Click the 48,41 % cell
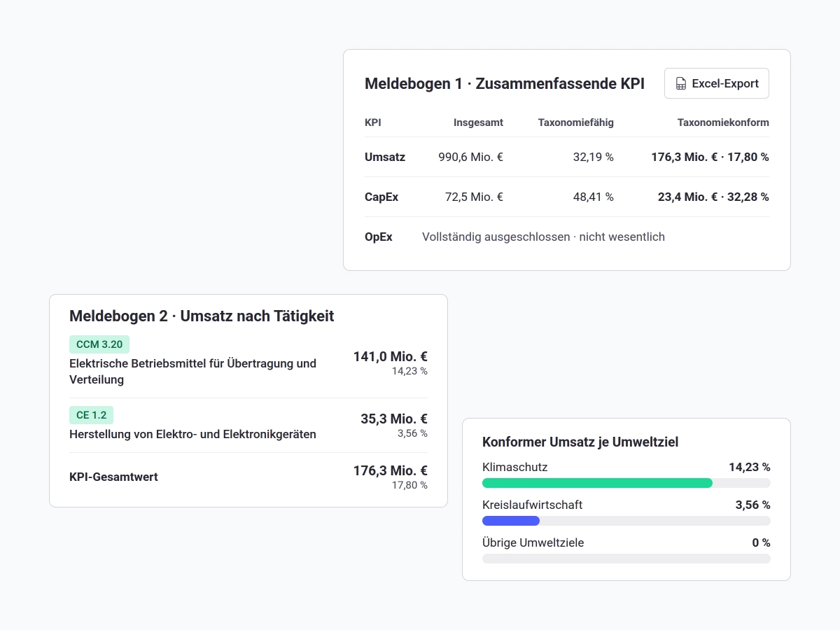This screenshot has height=630, width=840. 594,197
